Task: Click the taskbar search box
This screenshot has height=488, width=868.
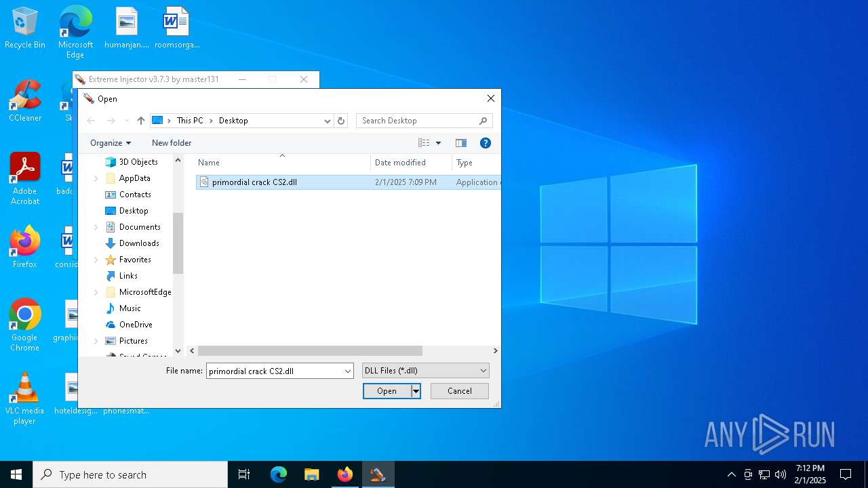Action: point(130,474)
